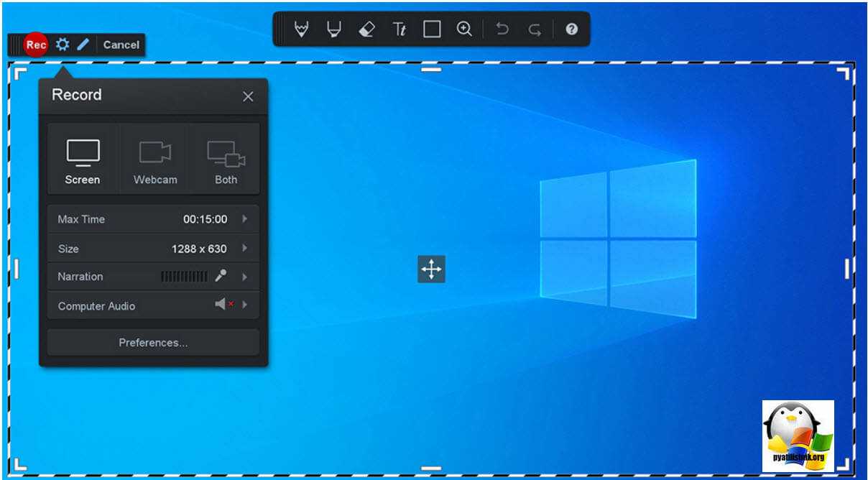The height and width of the screenshot is (480, 868).
Task: Select the eraser tool
Action: click(366, 29)
